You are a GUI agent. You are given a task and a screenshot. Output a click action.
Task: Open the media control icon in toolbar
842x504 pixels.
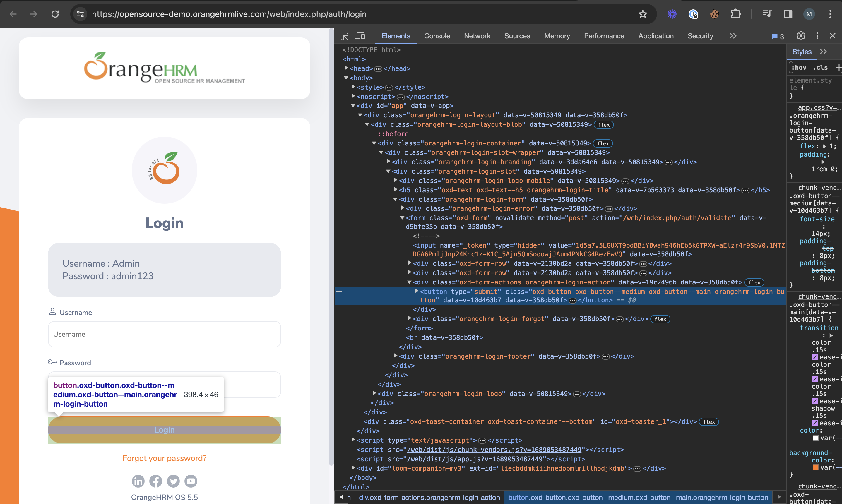click(767, 14)
